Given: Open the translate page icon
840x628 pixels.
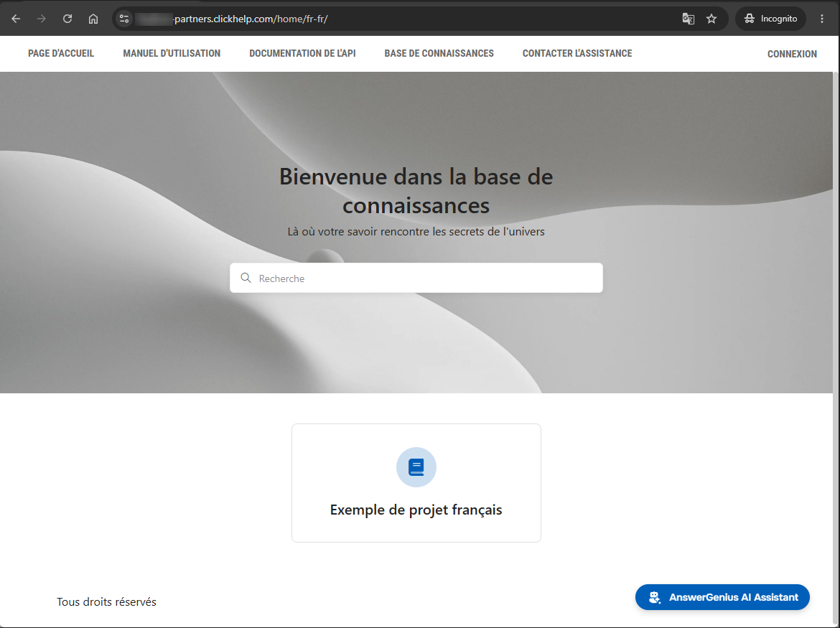Looking at the screenshot, I should (689, 19).
